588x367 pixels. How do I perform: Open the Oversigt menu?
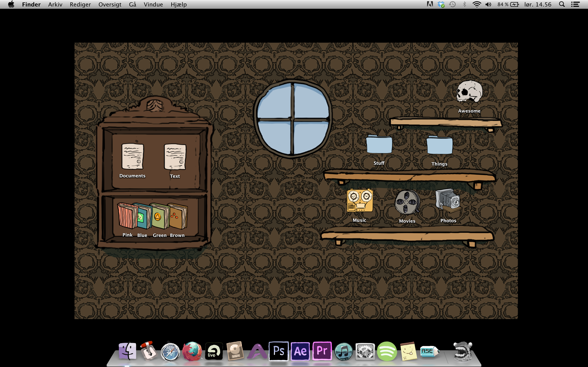tap(110, 4)
